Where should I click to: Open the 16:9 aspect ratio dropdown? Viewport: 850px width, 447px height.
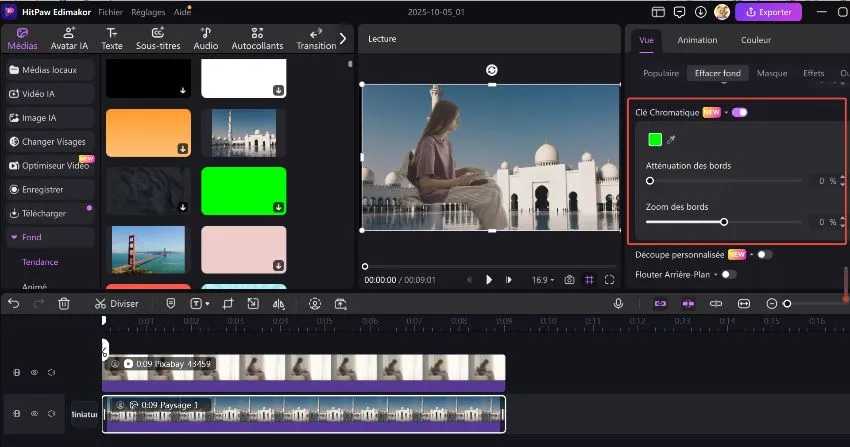click(x=543, y=280)
